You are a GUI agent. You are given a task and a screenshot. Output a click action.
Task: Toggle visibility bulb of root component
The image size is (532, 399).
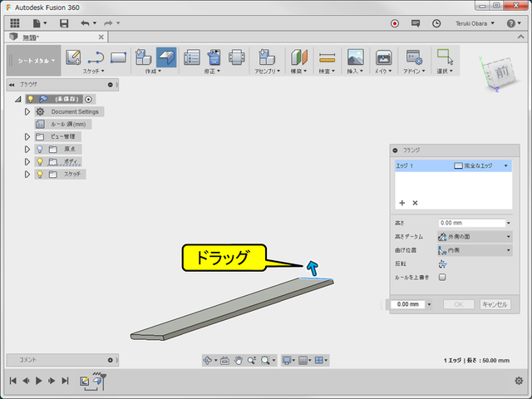coord(31,99)
